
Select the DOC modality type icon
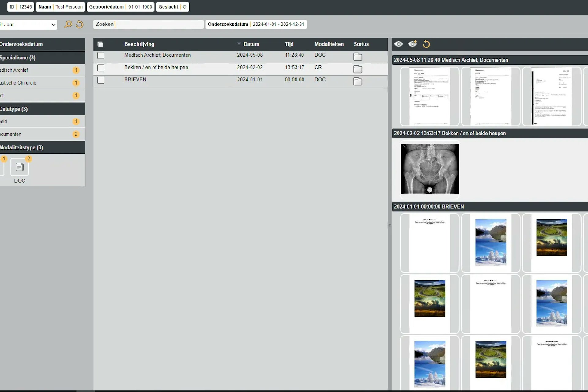[20, 167]
